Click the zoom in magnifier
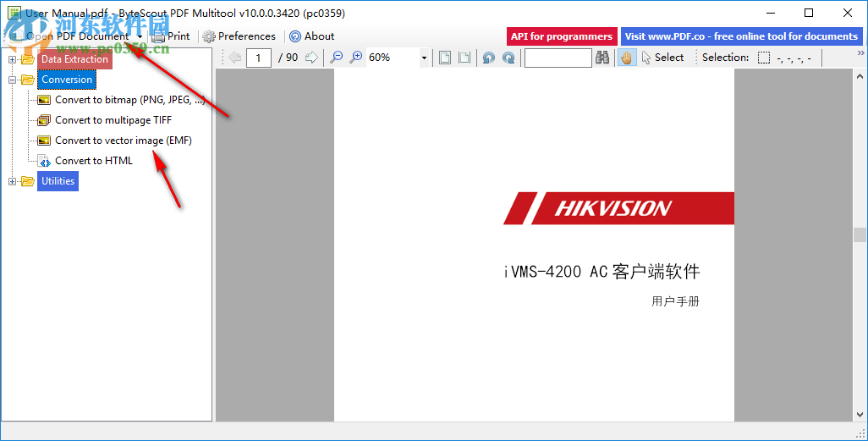This screenshot has width=868, height=441. (356, 57)
